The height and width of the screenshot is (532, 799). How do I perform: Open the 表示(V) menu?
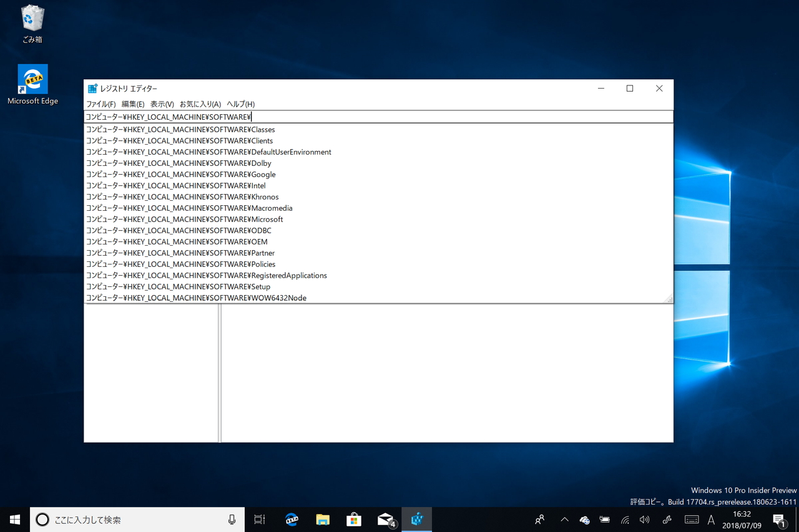point(162,104)
